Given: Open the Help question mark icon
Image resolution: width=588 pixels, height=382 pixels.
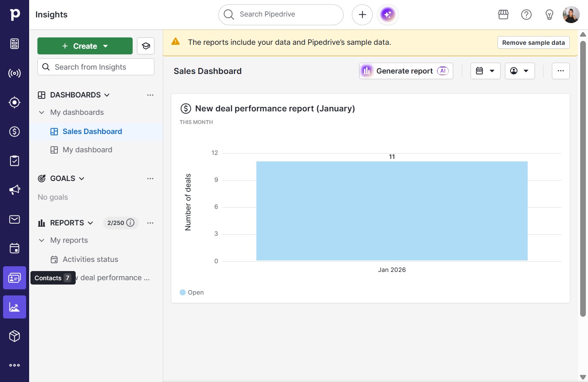Looking at the screenshot, I should point(526,15).
